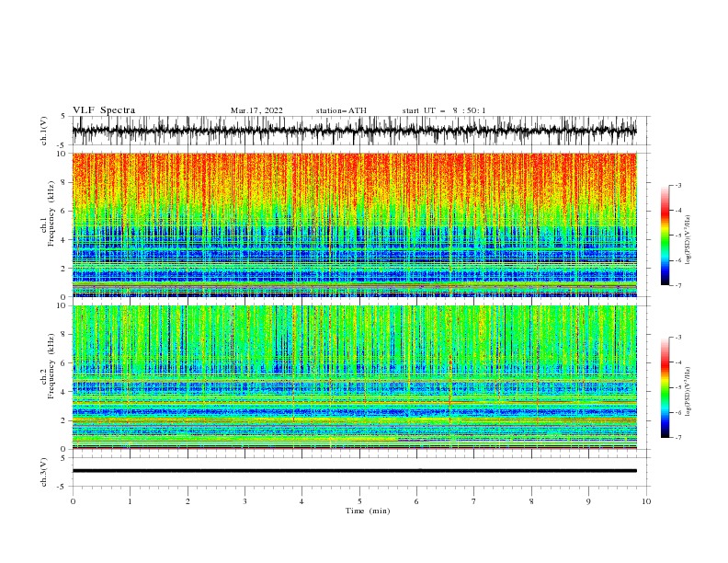Click the "-7" value on lower color bar
This screenshot has width=728, height=563.
point(678,437)
